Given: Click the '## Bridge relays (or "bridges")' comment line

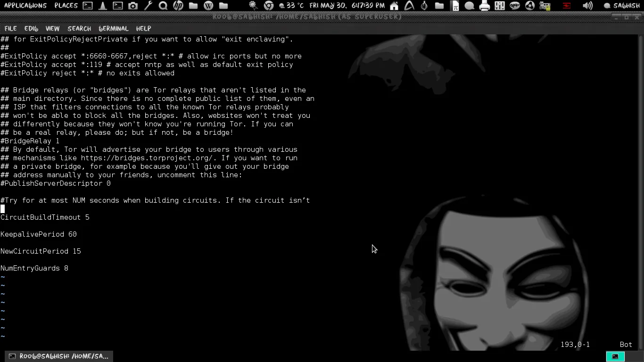Looking at the screenshot, I should (153, 90).
